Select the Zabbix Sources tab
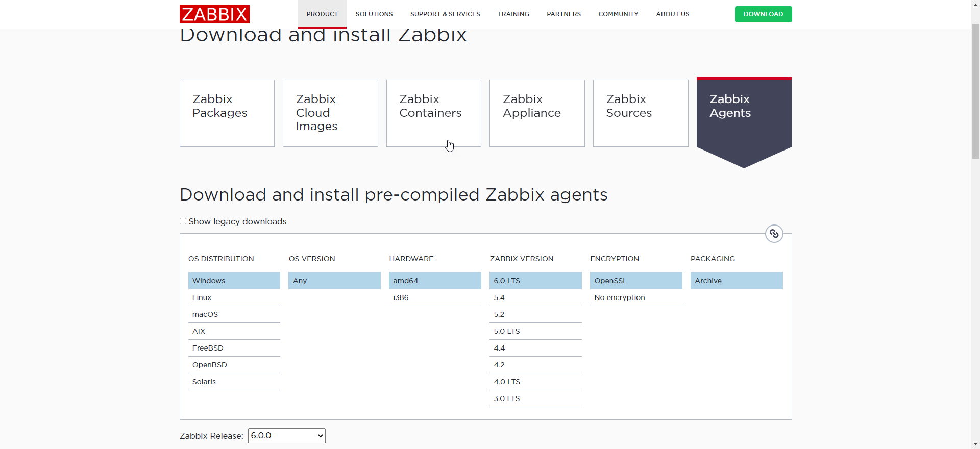The width and height of the screenshot is (980, 449). click(641, 113)
